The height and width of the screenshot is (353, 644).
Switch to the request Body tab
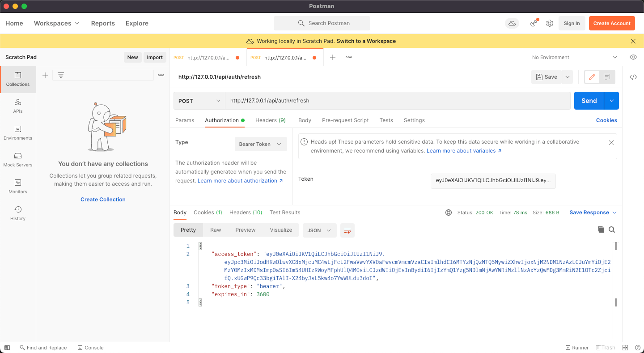click(x=305, y=120)
